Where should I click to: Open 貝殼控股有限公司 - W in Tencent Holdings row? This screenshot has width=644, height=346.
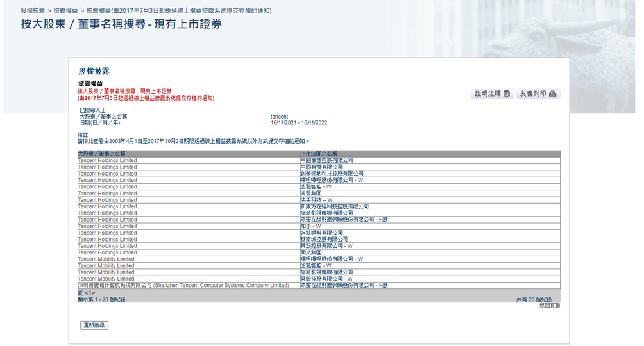click(326, 246)
